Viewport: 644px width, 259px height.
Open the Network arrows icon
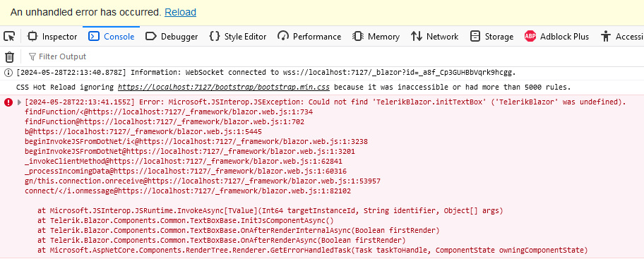417,37
